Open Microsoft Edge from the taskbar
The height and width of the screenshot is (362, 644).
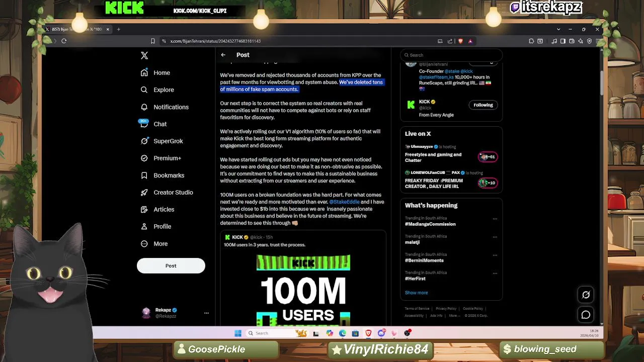343,333
